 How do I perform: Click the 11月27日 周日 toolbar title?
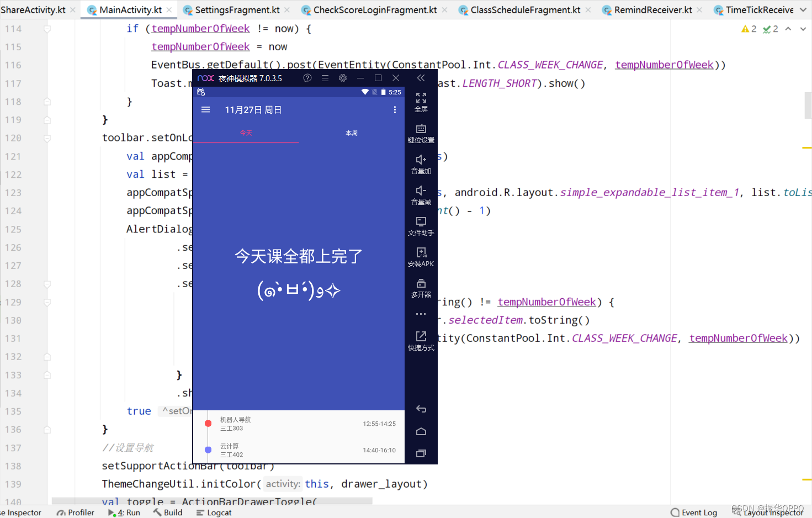[x=253, y=110]
